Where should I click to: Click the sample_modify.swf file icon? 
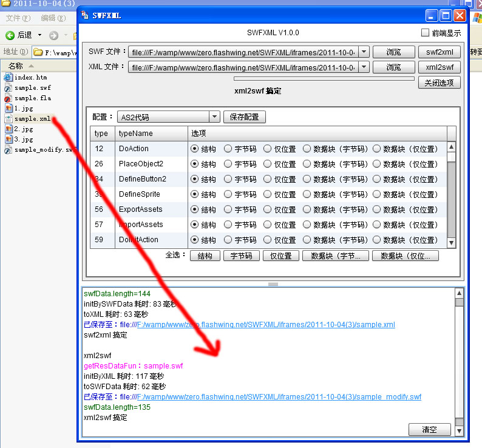click(x=8, y=150)
